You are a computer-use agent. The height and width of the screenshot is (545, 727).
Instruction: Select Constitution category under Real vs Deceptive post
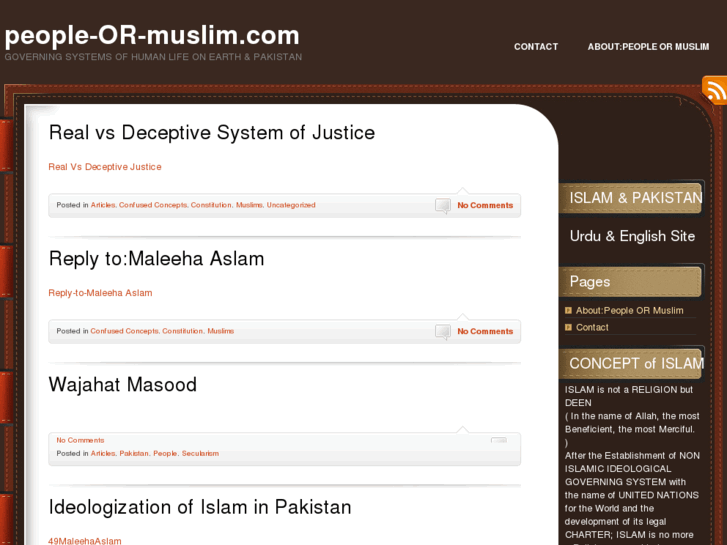coord(211,205)
